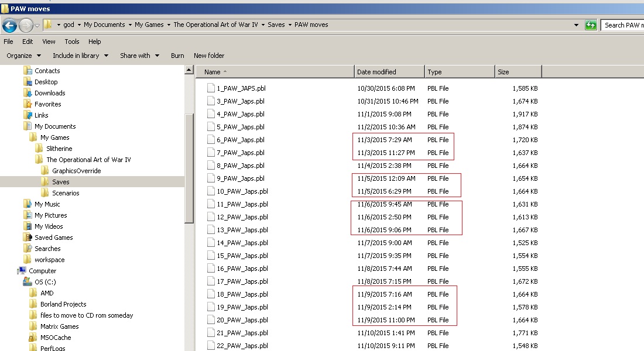Select file icon of 1_PAW_JAPS.pbl
The image size is (644, 351).
[x=211, y=88]
